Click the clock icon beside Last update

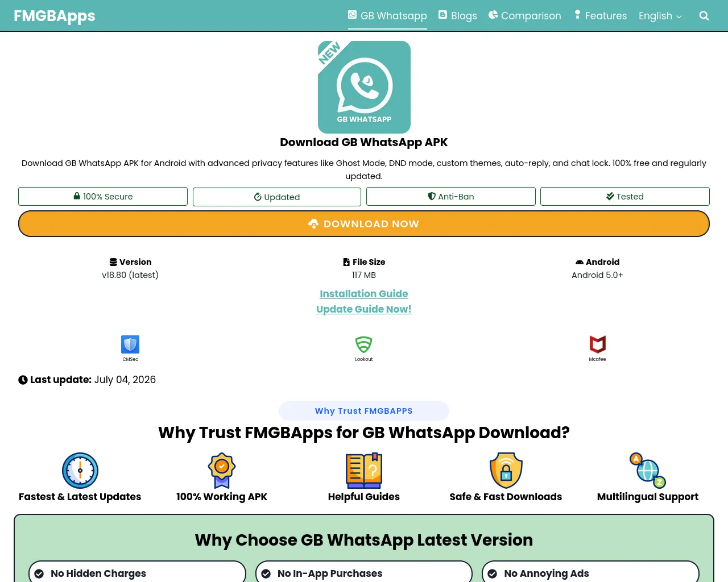[x=23, y=380]
